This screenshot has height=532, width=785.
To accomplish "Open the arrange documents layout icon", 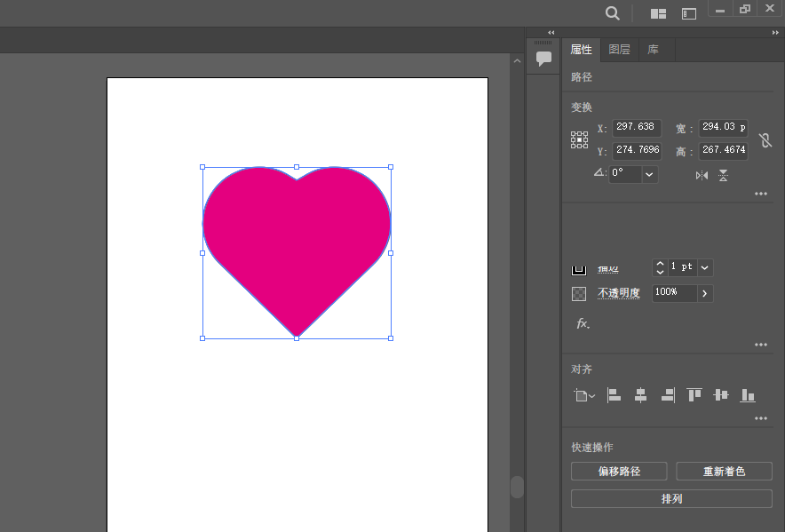I will point(658,13).
